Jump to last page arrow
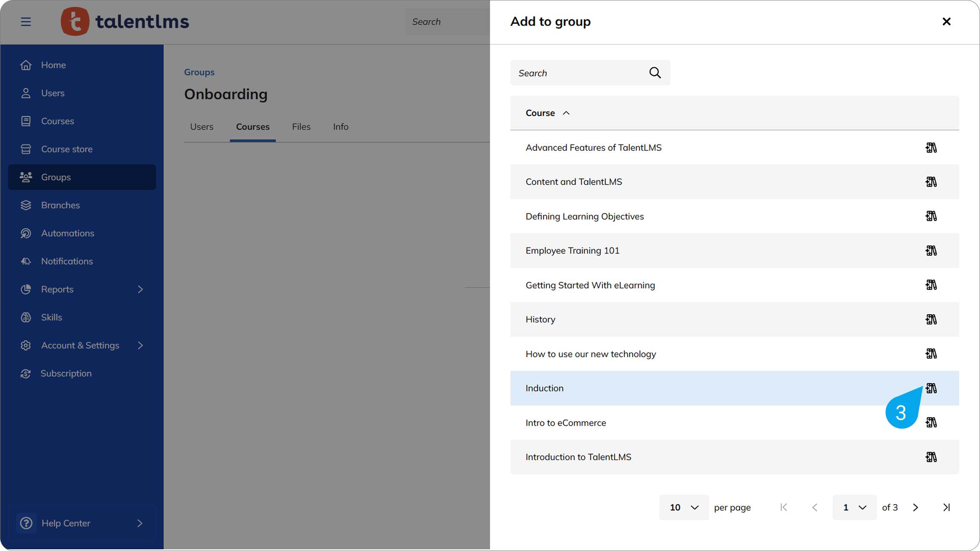980x551 pixels. coord(946,507)
